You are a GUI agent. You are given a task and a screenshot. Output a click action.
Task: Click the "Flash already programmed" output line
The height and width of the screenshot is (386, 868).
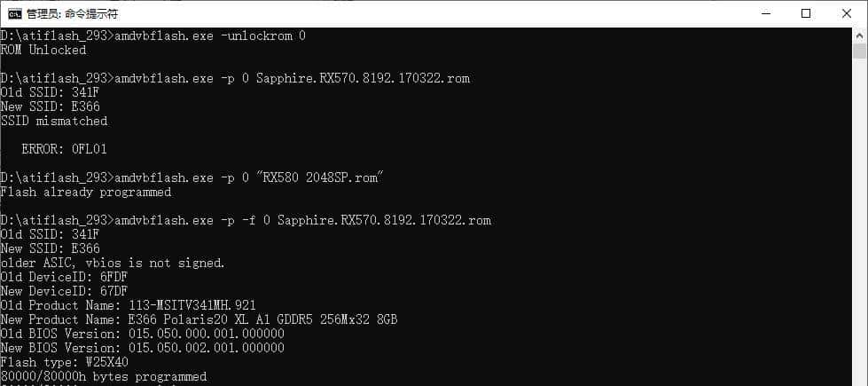86,192
